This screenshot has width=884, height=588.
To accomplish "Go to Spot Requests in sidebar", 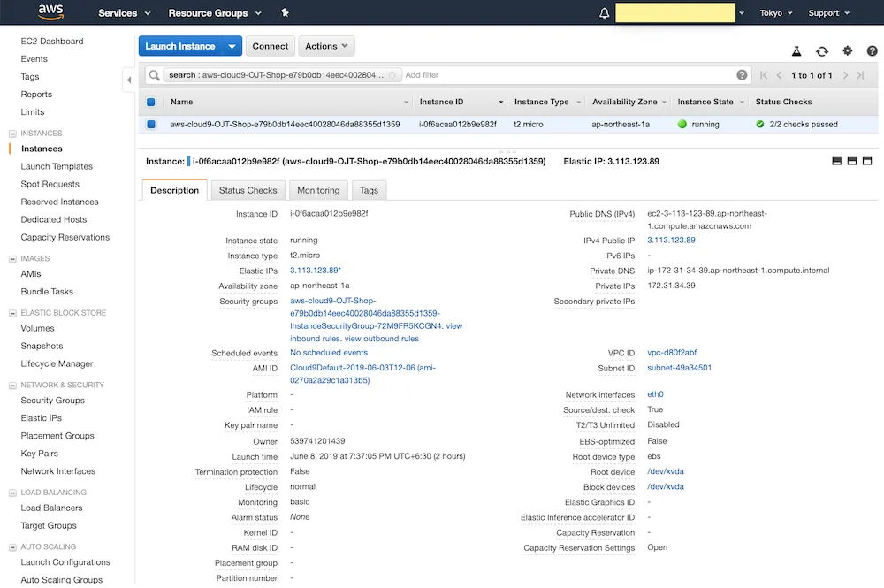I will 50,184.
